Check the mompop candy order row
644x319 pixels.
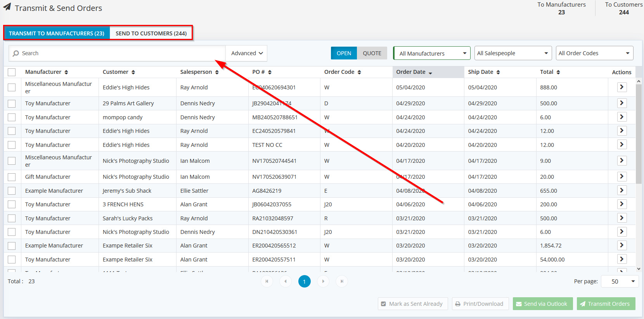click(x=12, y=117)
